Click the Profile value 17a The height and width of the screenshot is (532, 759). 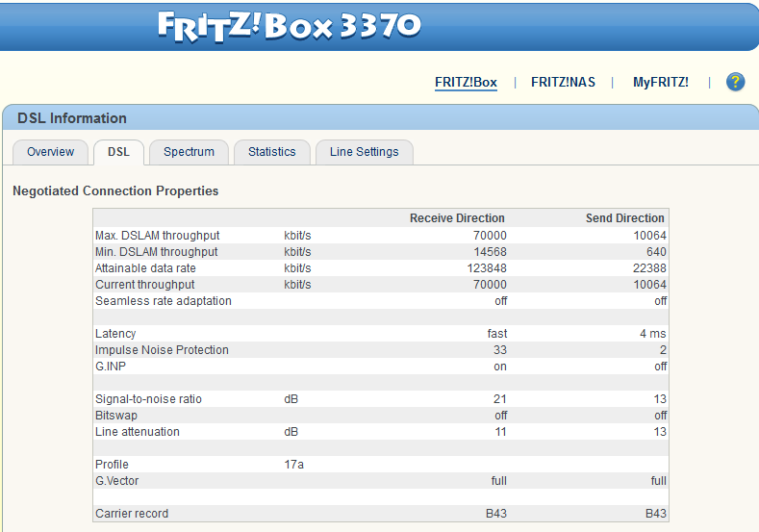pos(294,465)
